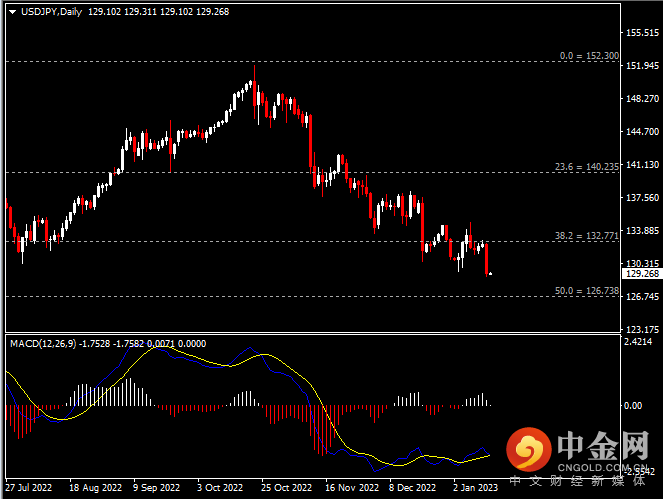The height and width of the screenshot is (499, 663).
Task: Click the current price tag 129.268
Action: [x=640, y=273]
